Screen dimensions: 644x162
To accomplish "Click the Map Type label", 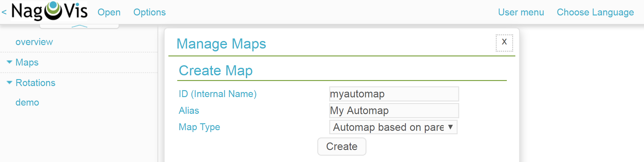I will click(199, 127).
